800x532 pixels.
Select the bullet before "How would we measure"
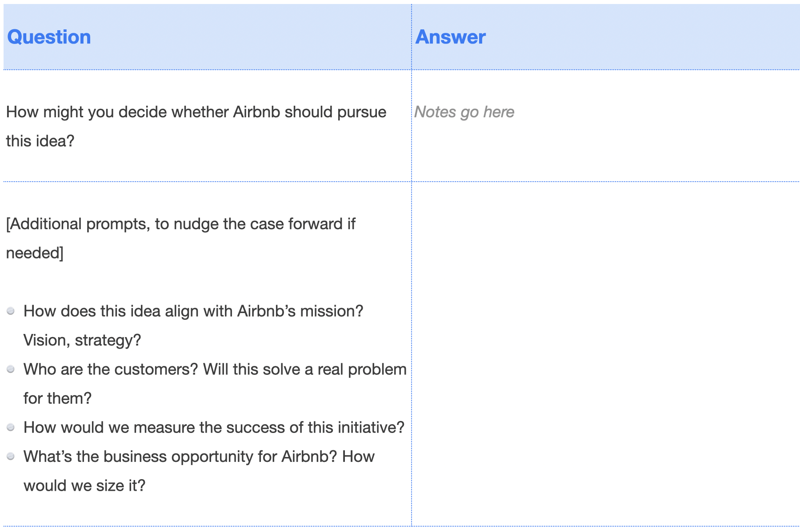coord(11,428)
